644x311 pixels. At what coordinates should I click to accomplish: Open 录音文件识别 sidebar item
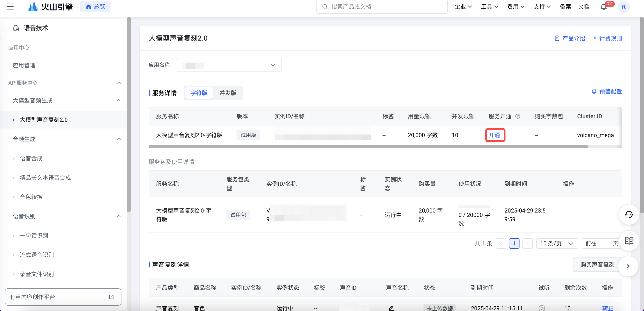(37, 274)
